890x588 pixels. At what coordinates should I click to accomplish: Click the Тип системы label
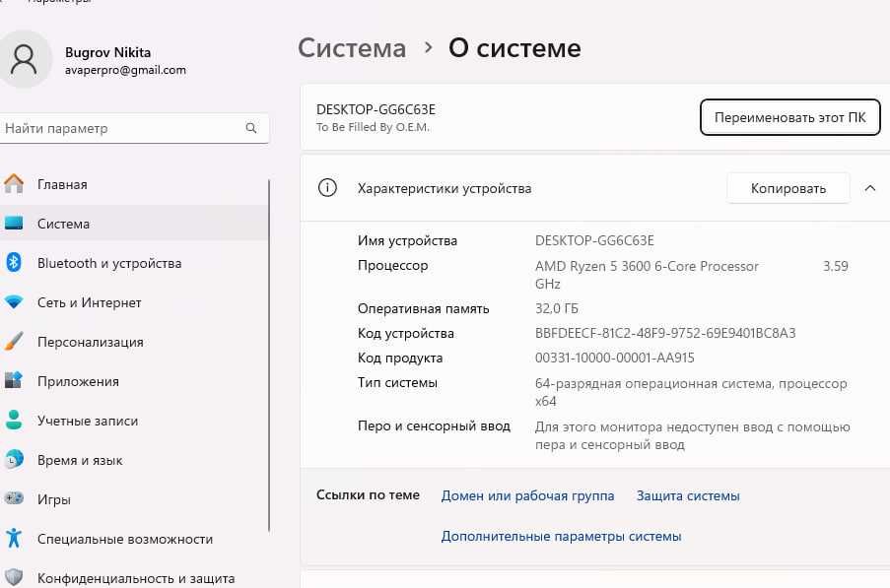coord(397,383)
